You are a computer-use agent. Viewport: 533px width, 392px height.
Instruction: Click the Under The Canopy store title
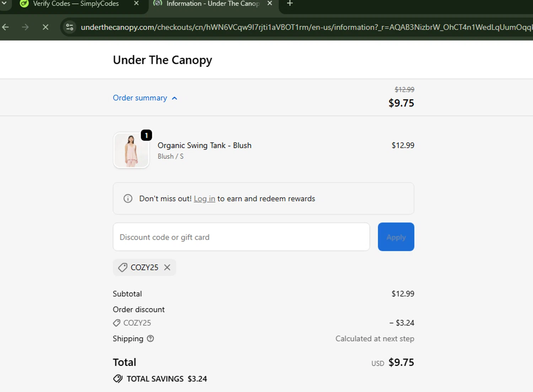[x=162, y=60]
